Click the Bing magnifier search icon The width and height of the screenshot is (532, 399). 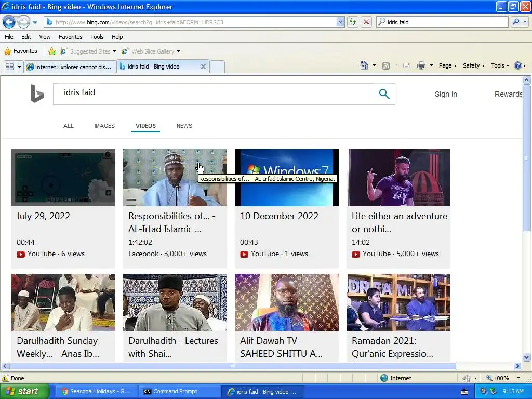pos(384,94)
